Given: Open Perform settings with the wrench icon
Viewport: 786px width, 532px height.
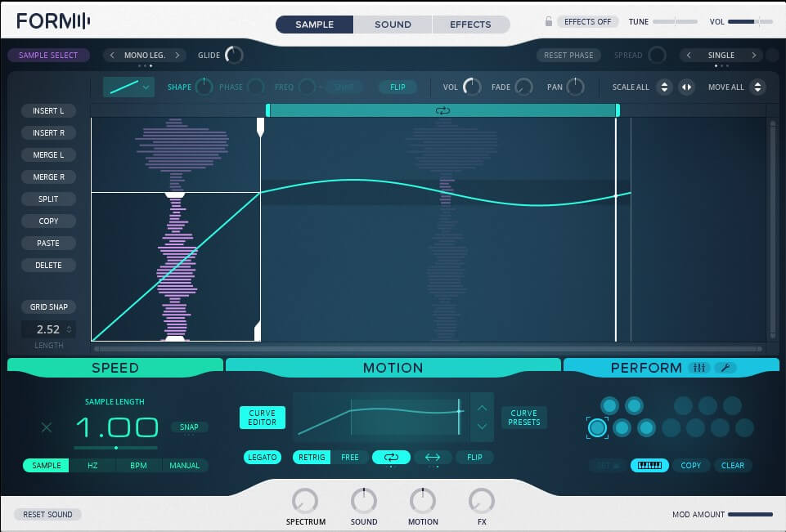Looking at the screenshot, I should (725, 368).
